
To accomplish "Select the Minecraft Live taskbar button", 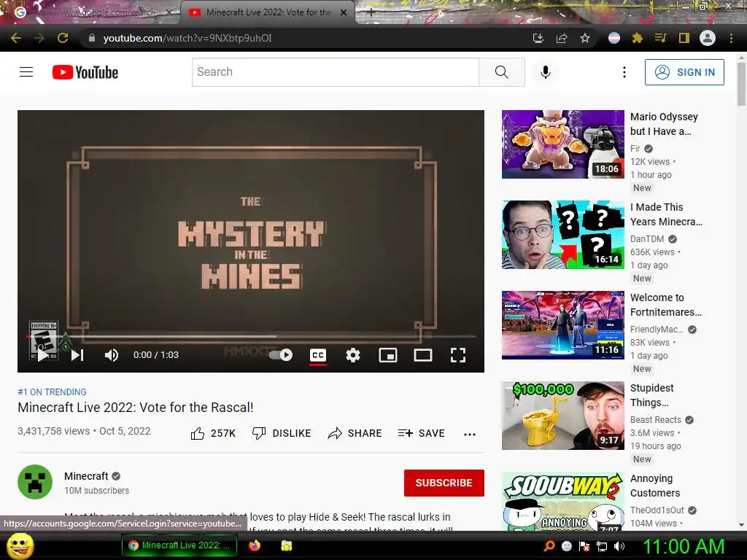I will pos(179,545).
